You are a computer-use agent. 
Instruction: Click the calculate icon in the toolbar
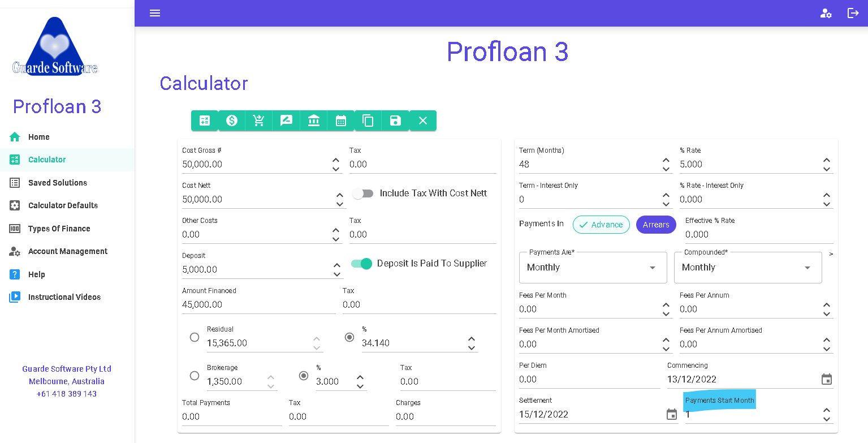tap(205, 121)
